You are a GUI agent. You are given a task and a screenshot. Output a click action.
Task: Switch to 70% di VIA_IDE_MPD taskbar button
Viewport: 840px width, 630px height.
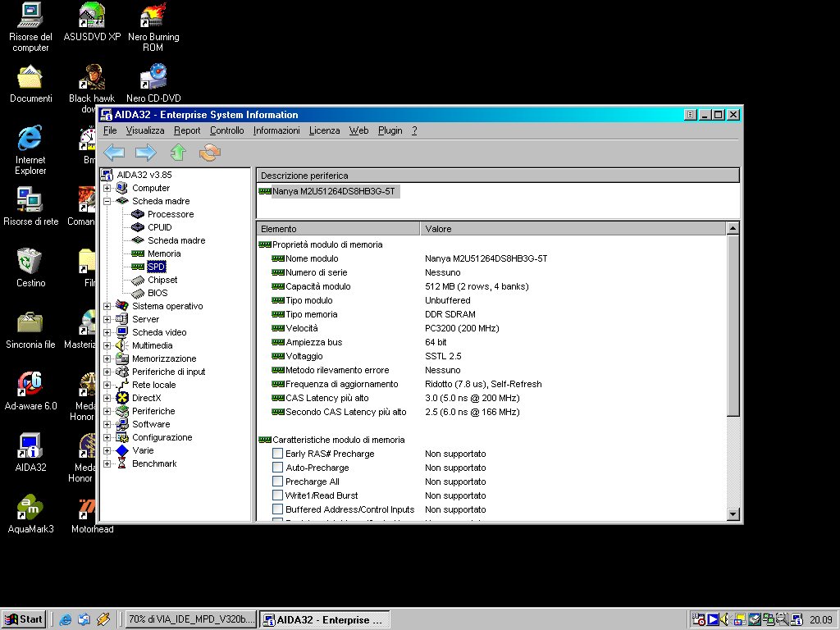[x=190, y=619]
